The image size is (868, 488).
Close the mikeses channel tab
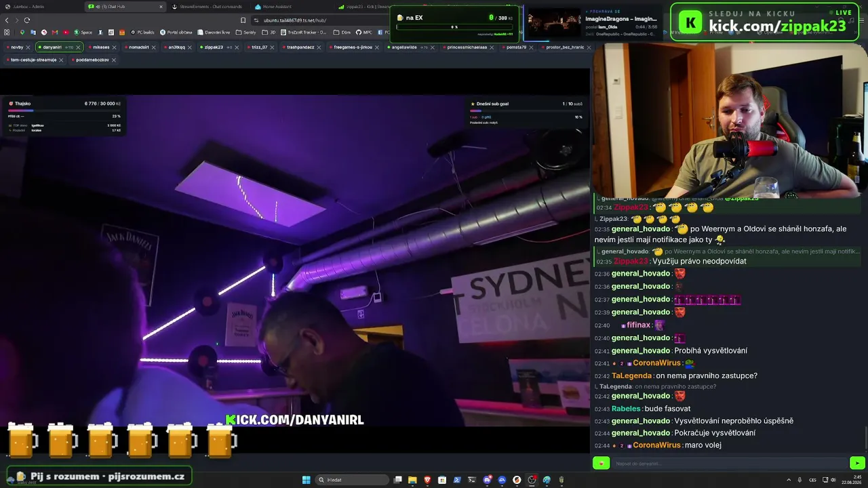pyautogui.click(x=115, y=47)
